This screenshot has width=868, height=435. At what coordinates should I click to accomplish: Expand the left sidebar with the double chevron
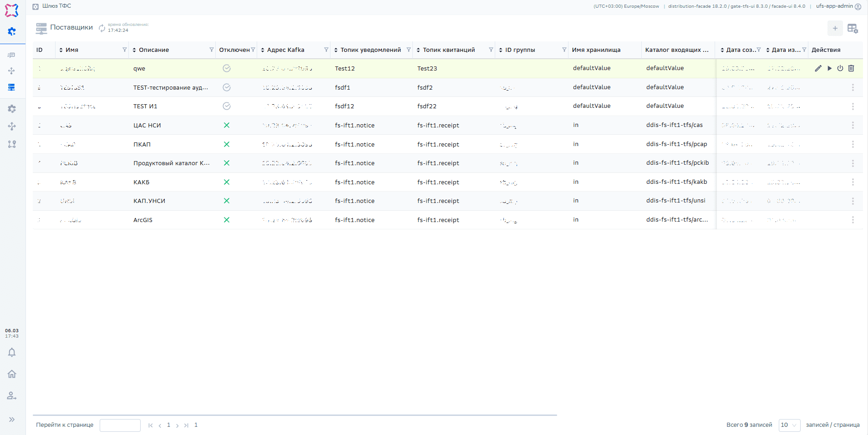pyautogui.click(x=12, y=420)
